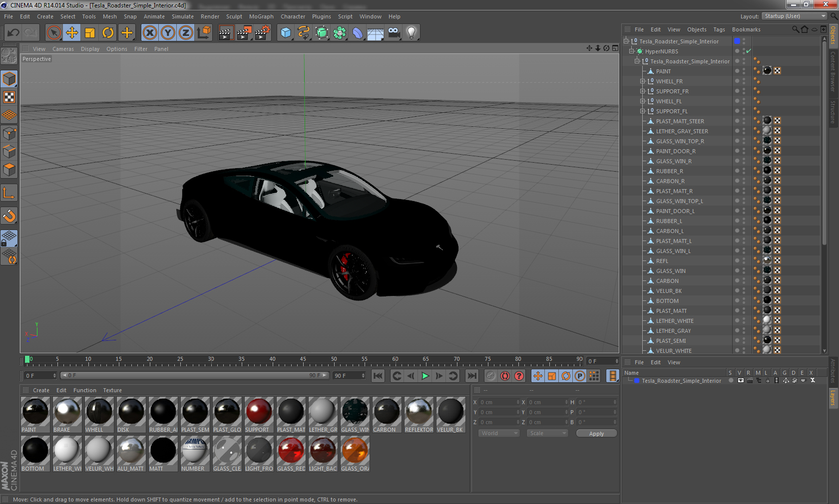Activate the Rotate tool
This screenshot has width=839, height=504.
108,33
